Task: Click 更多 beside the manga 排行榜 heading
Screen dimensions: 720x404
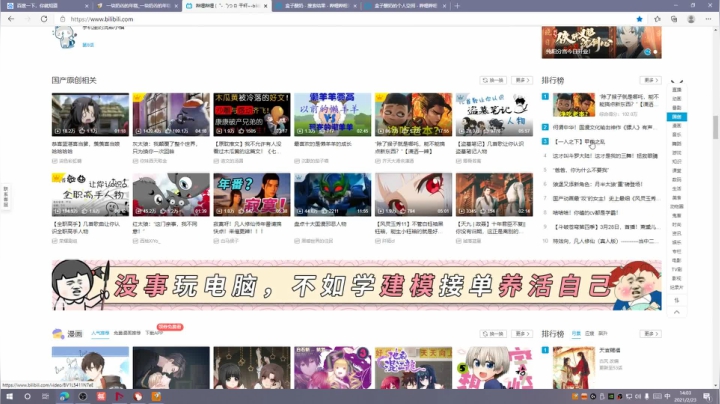Action: click(x=651, y=334)
